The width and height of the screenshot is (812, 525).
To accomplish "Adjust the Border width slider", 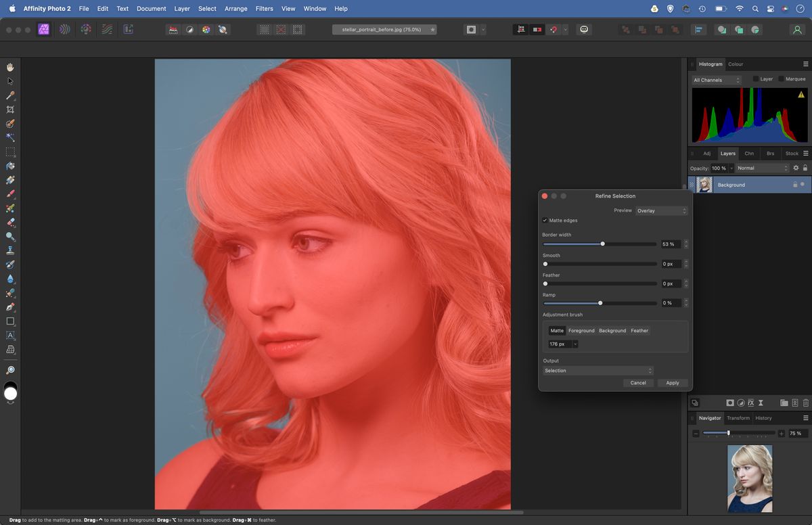I will (x=602, y=244).
